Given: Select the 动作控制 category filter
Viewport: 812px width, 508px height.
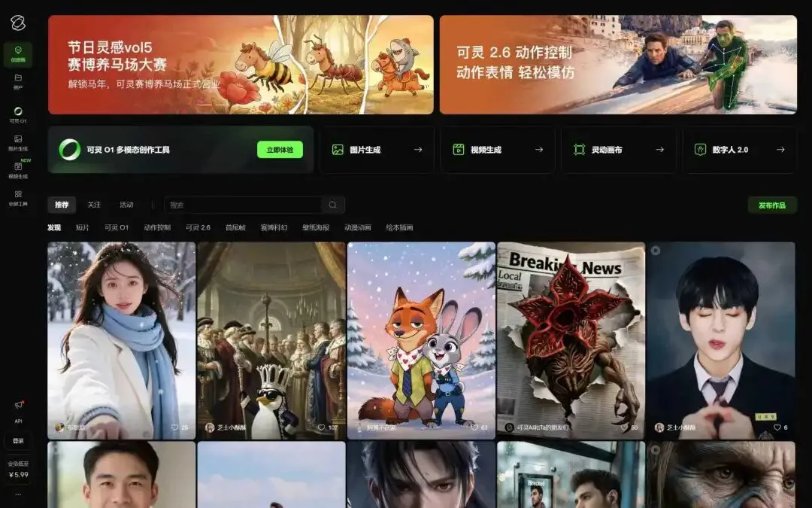Looking at the screenshot, I should click(157, 227).
